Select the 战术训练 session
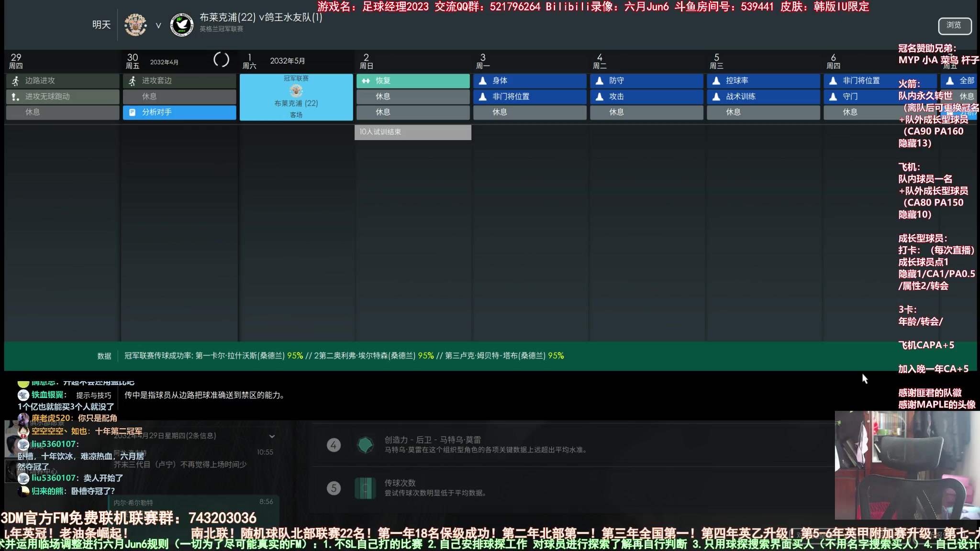The image size is (980, 551). click(x=763, y=97)
